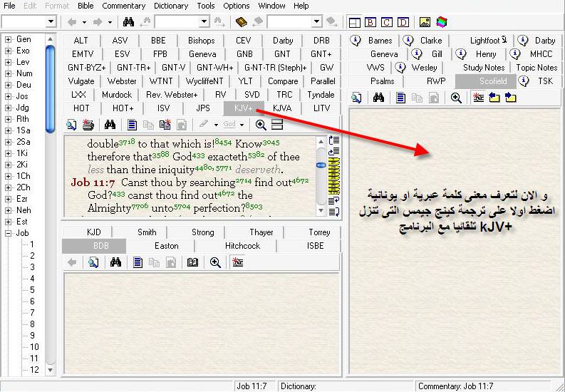The width and height of the screenshot is (565, 392).
Task: Open the Bible menu
Action: tap(85, 6)
